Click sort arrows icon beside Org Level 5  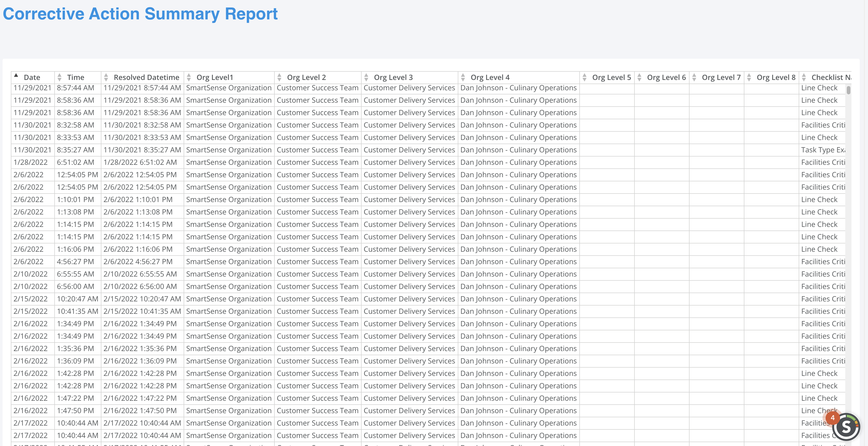click(x=585, y=78)
